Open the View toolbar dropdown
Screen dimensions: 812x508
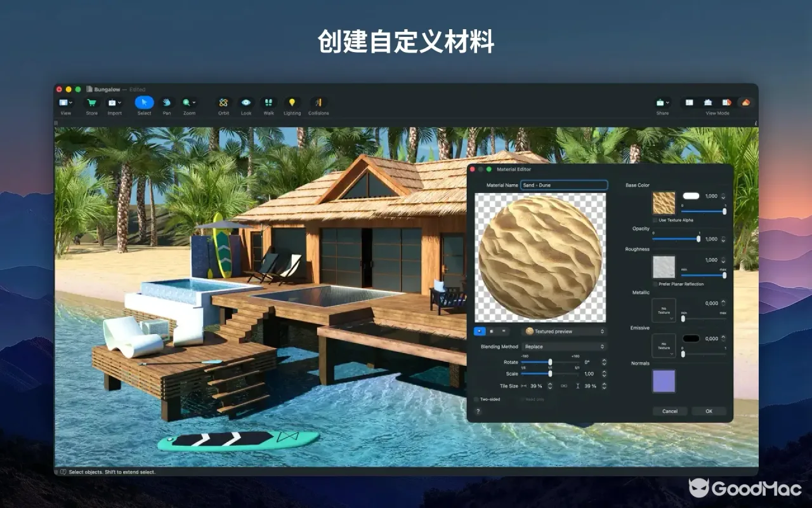click(65, 103)
